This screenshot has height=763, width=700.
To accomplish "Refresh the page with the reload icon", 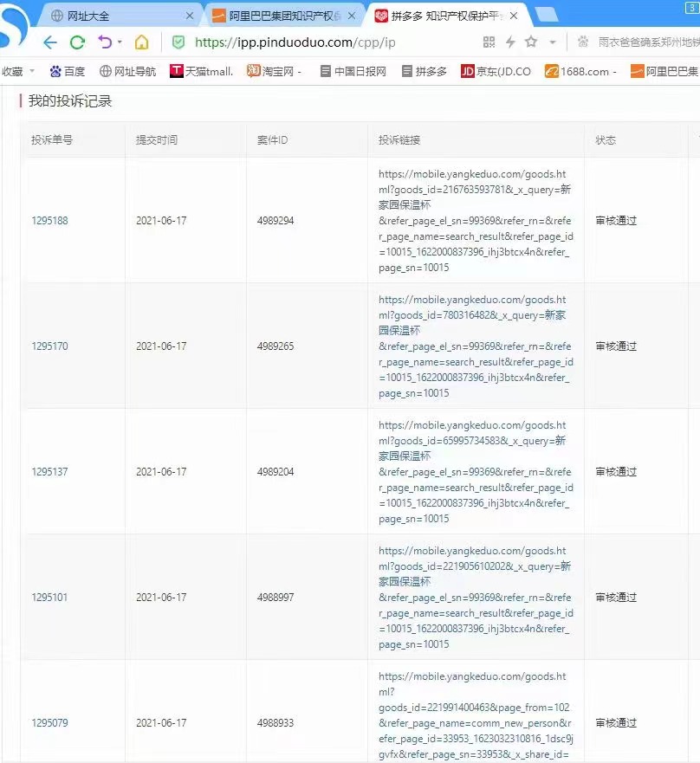I will tap(76, 42).
